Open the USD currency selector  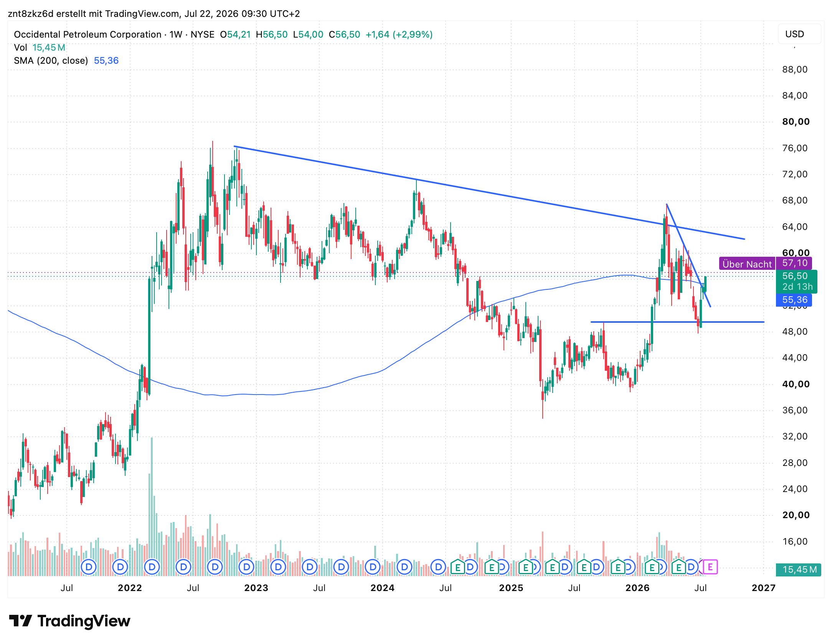click(799, 34)
